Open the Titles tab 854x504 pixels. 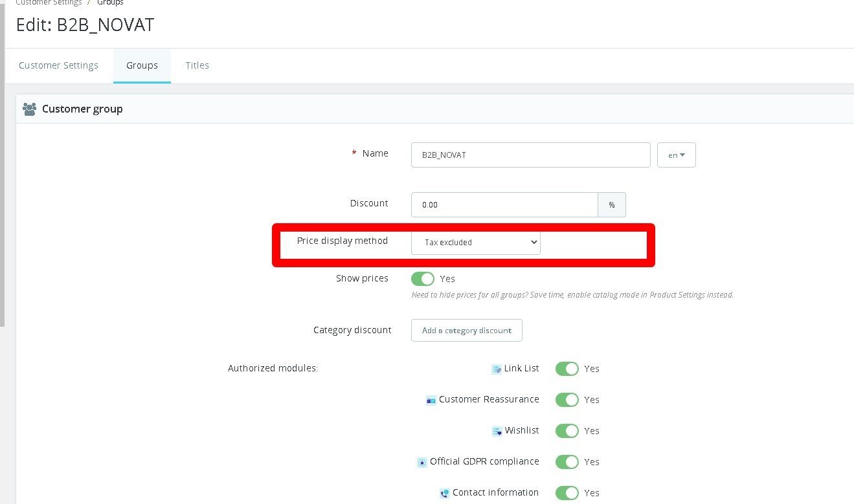[x=197, y=65]
